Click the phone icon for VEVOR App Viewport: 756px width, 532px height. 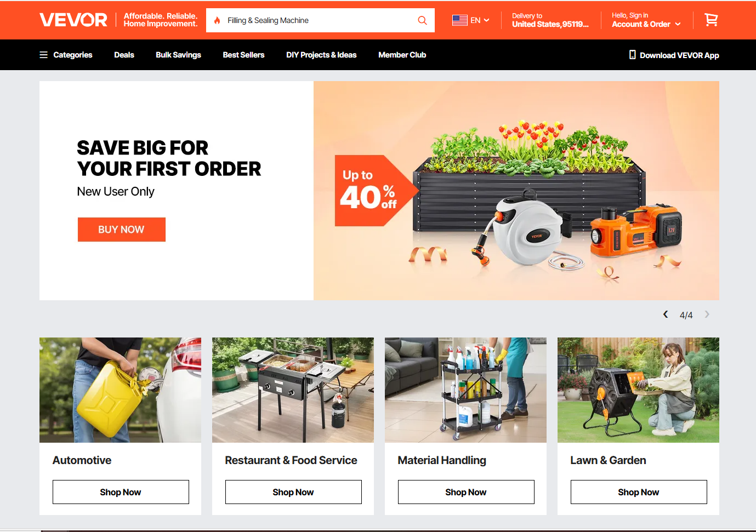click(x=633, y=55)
